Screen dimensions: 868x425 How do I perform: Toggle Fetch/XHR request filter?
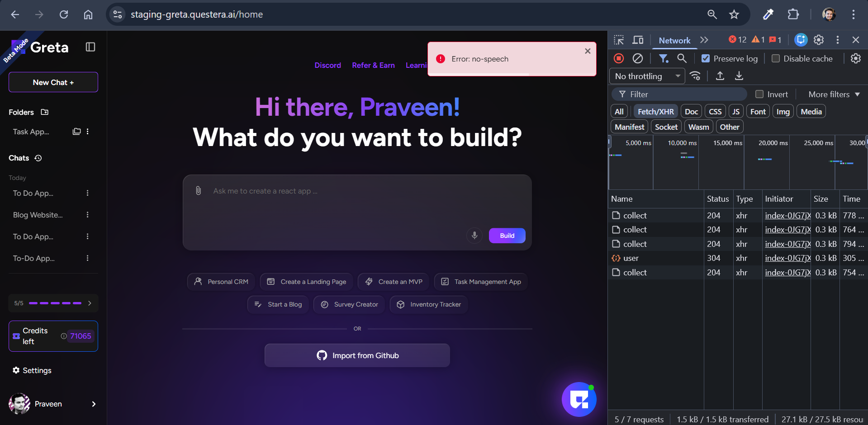656,112
